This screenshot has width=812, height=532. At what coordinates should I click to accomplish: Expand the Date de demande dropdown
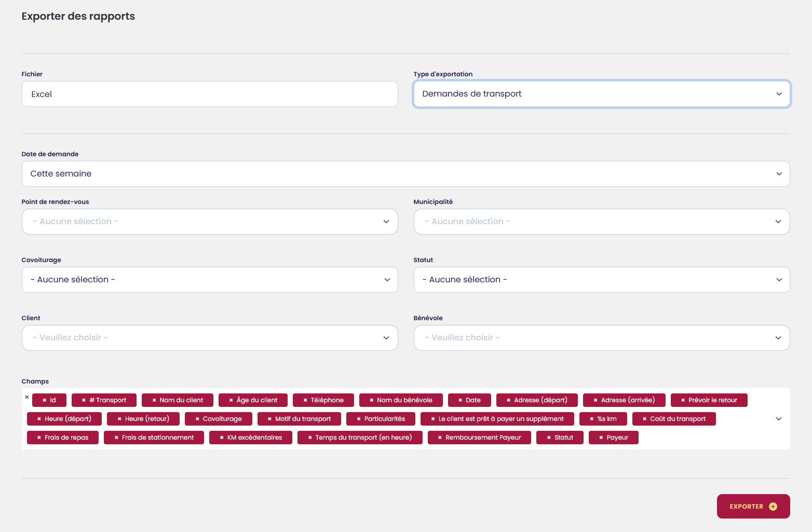(405, 174)
